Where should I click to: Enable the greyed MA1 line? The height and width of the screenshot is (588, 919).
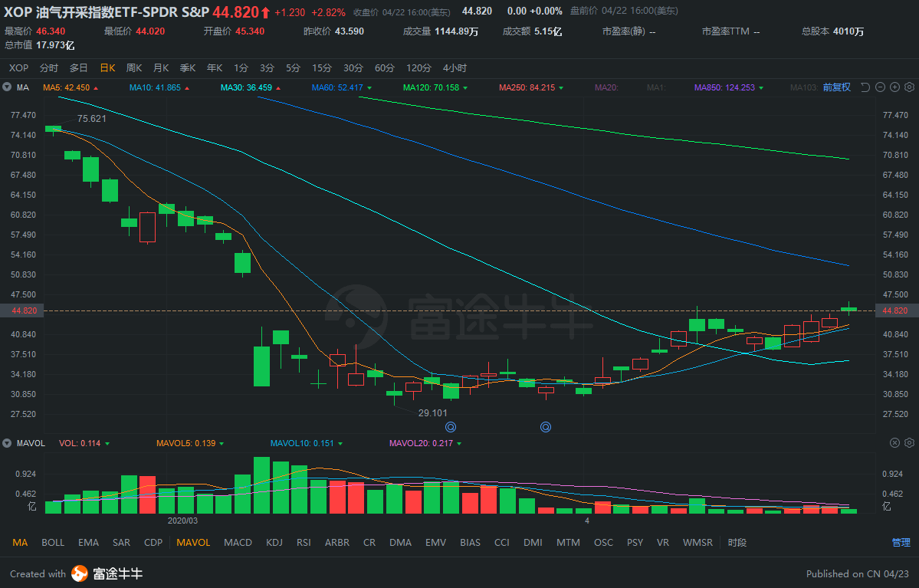pyautogui.click(x=656, y=87)
